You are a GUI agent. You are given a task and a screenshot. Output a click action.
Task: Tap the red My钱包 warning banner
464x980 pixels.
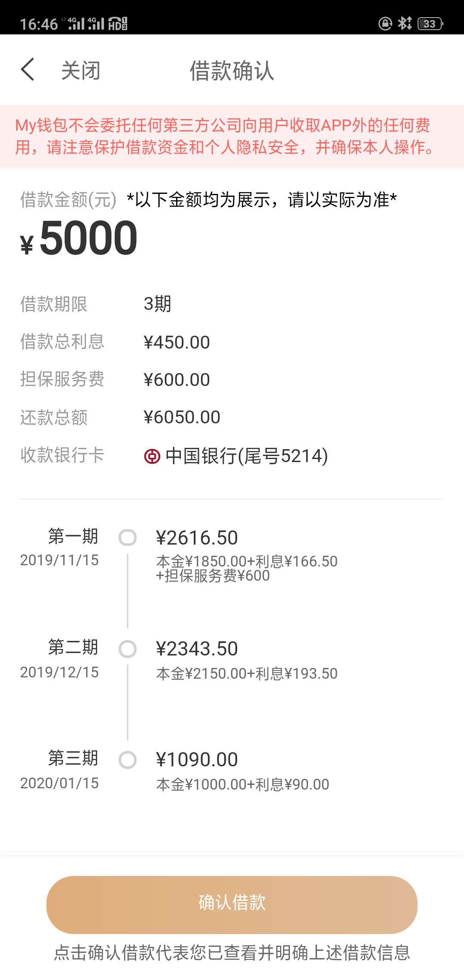coord(232,136)
